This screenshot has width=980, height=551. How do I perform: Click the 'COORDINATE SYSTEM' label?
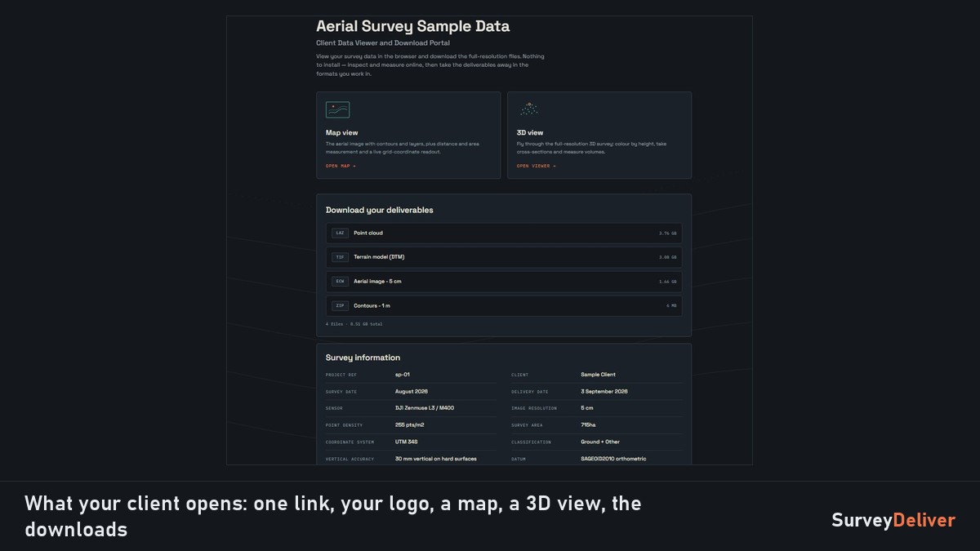click(x=350, y=442)
